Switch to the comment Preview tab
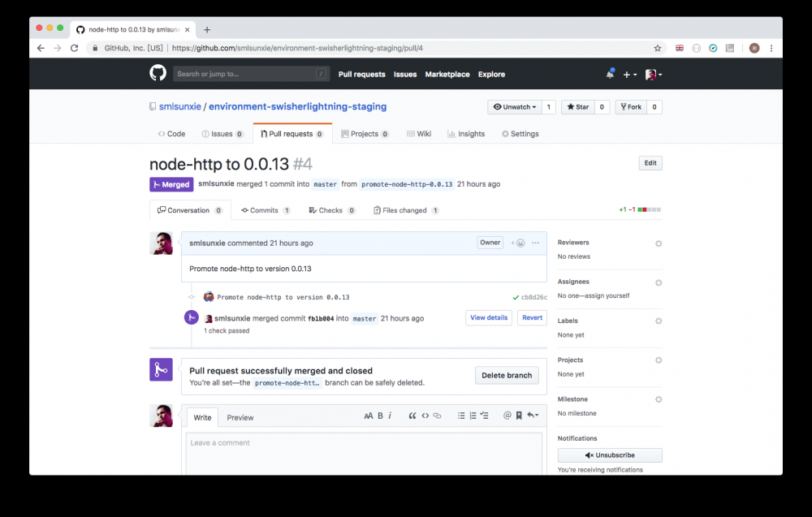 click(x=240, y=418)
